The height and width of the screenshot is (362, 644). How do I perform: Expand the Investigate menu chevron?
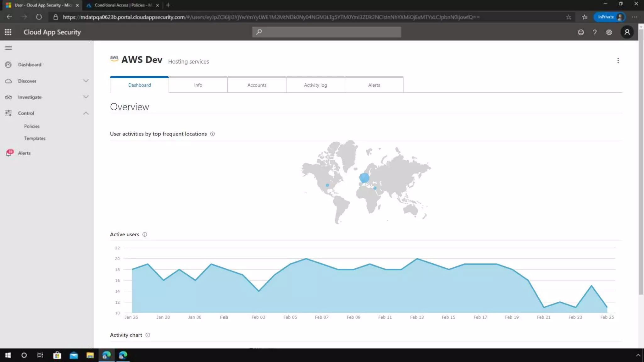(x=86, y=97)
